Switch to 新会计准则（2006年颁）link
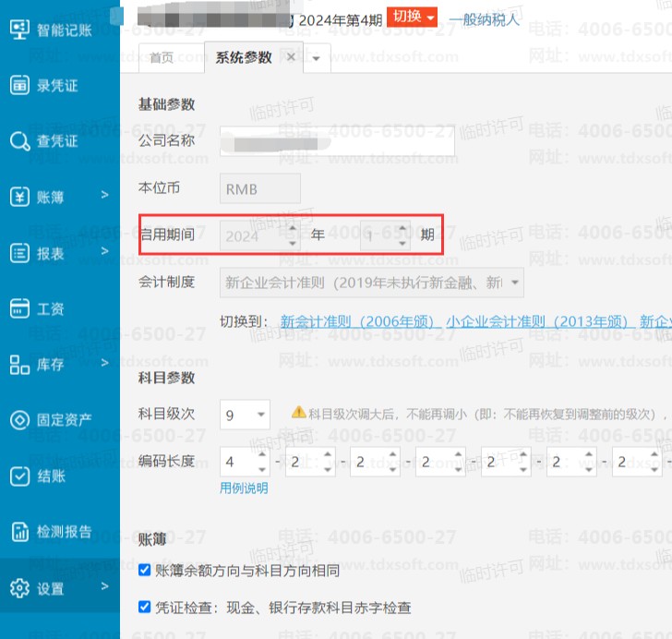Viewport: 672px width, 639px height. pyautogui.click(x=358, y=321)
